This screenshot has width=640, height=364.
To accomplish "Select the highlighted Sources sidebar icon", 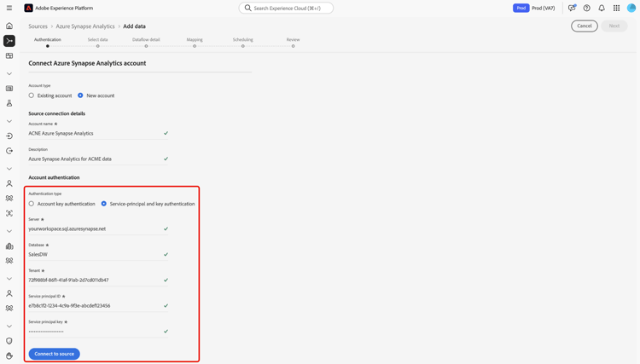I will 9,41.
